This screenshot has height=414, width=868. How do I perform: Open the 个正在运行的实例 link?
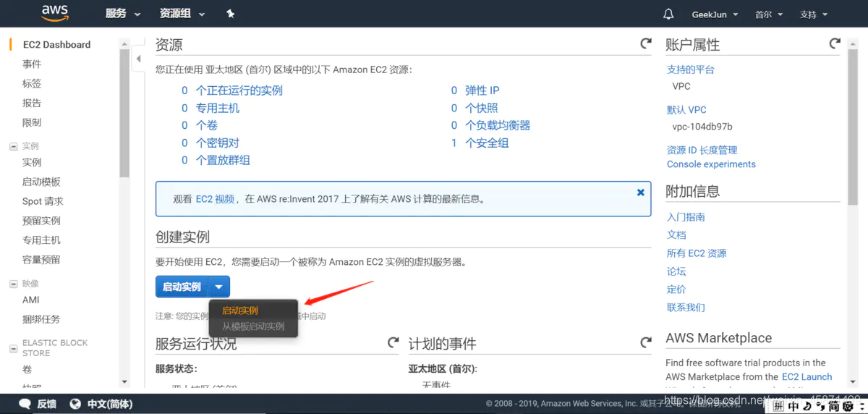click(x=239, y=90)
